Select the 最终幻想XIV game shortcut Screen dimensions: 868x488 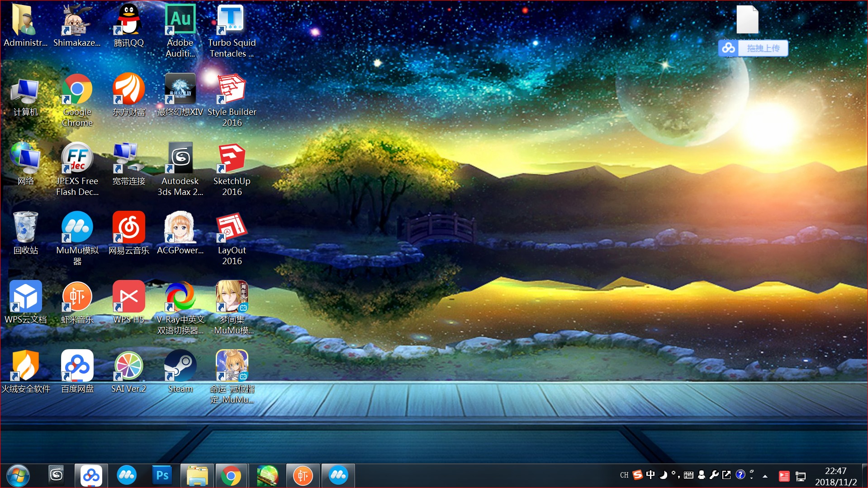[x=180, y=95]
